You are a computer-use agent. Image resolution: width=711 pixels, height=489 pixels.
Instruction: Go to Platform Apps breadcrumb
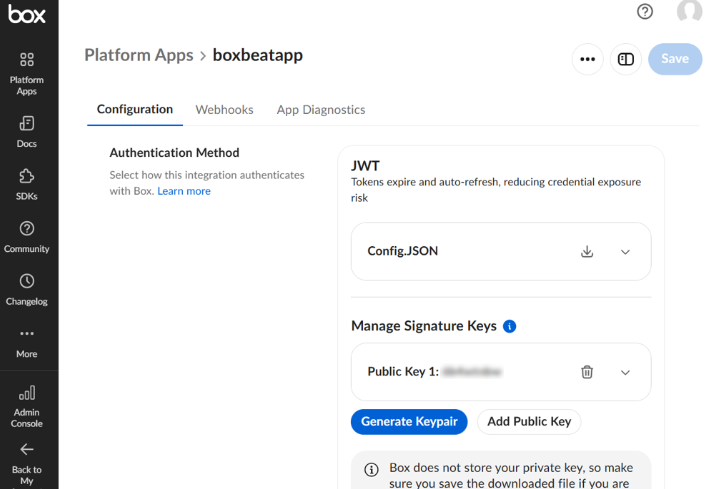coord(139,55)
